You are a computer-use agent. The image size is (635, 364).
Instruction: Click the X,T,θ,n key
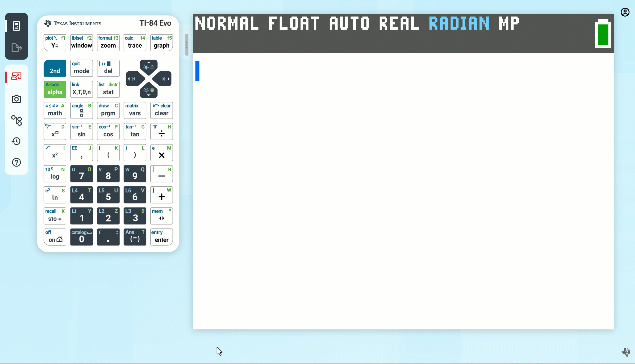point(82,89)
